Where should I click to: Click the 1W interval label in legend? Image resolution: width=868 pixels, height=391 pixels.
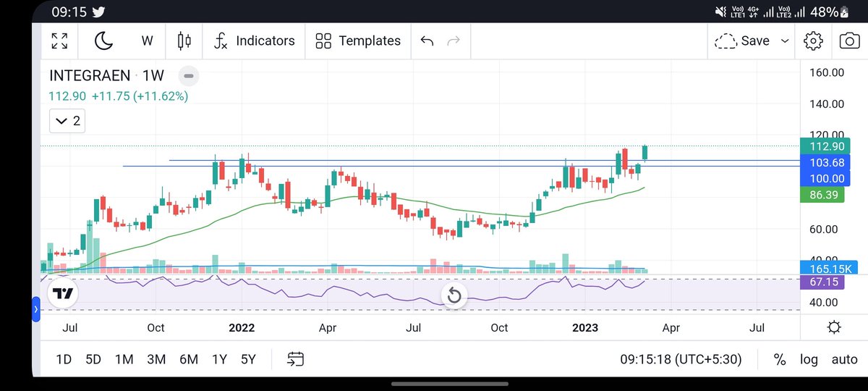(153, 75)
